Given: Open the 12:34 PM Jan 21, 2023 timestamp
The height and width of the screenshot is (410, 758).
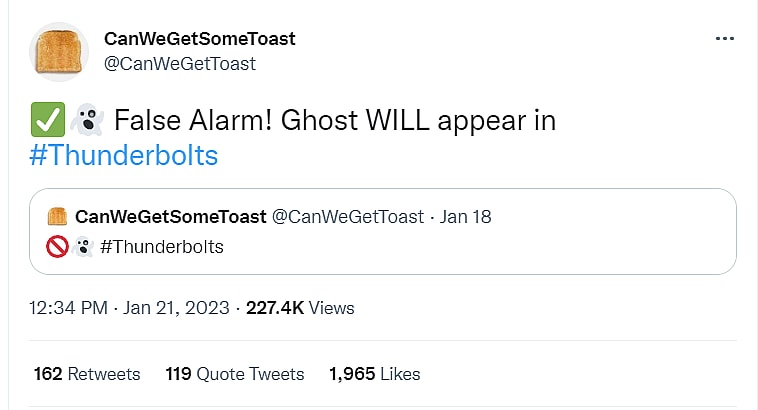Looking at the screenshot, I should click(130, 308).
